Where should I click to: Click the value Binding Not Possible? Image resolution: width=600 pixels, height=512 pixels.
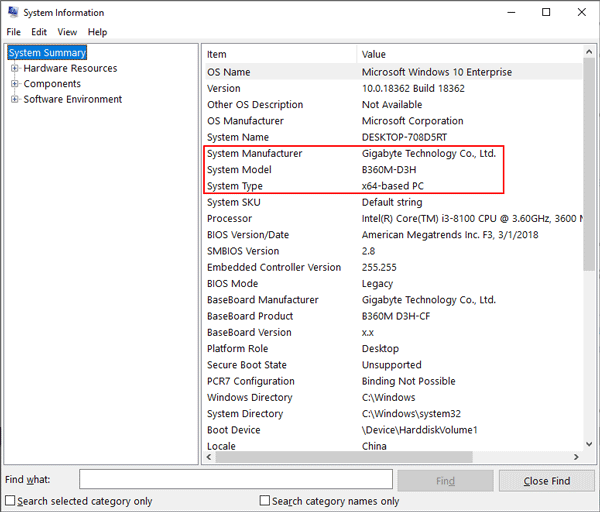[408, 381]
